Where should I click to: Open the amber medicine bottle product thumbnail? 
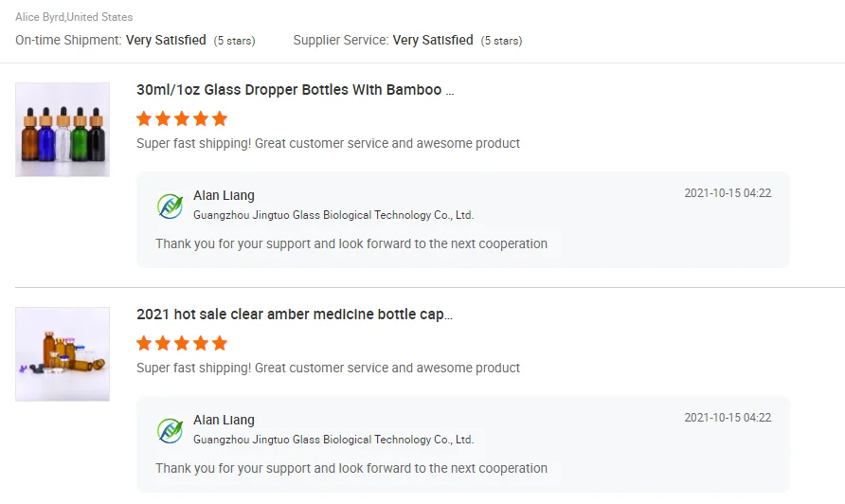click(x=63, y=353)
